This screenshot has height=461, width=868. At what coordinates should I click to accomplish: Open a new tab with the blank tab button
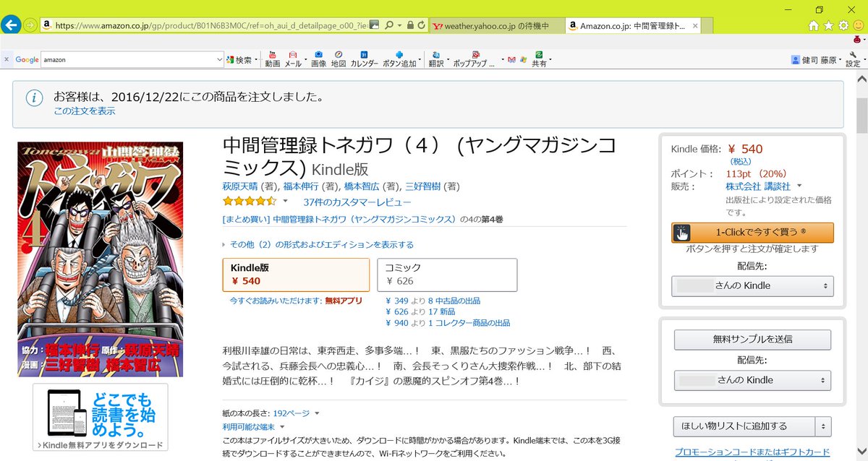(x=707, y=25)
